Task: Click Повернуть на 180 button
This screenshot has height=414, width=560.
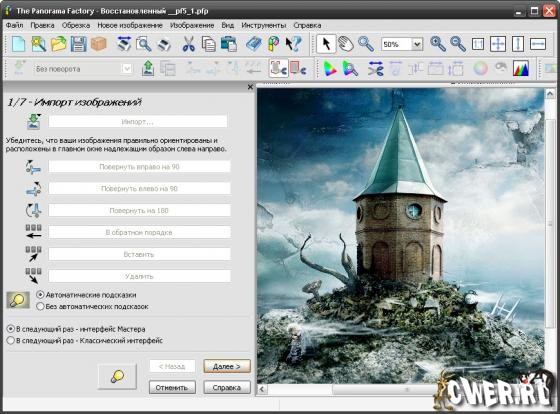Action: pyautogui.click(x=139, y=210)
